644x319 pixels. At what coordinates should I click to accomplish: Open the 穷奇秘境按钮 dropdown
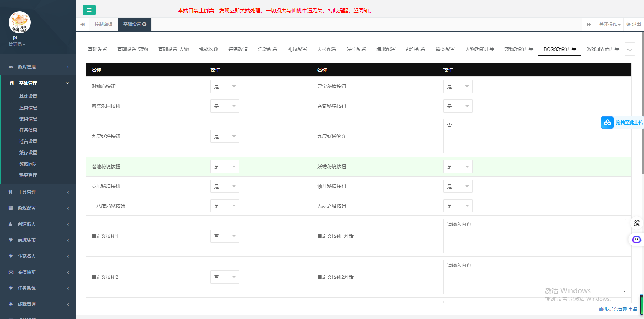(458, 106)
